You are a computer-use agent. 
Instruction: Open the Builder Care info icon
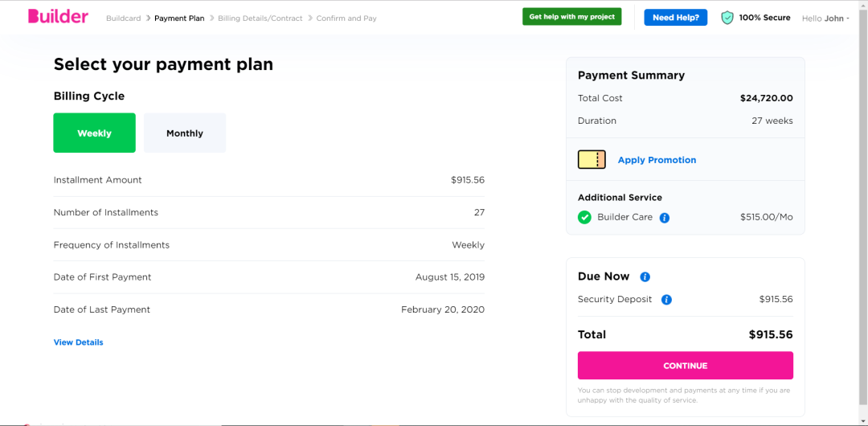(x=665, y=218)
